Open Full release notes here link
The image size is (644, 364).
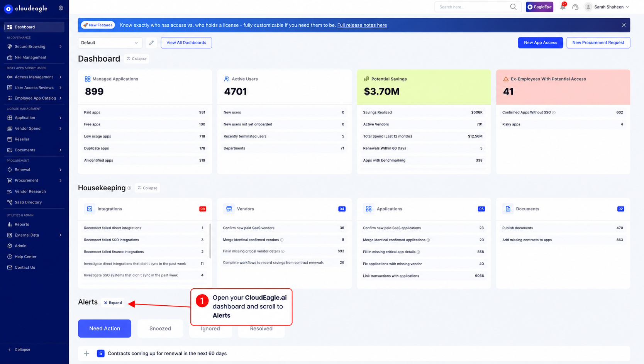coord(362,25)
